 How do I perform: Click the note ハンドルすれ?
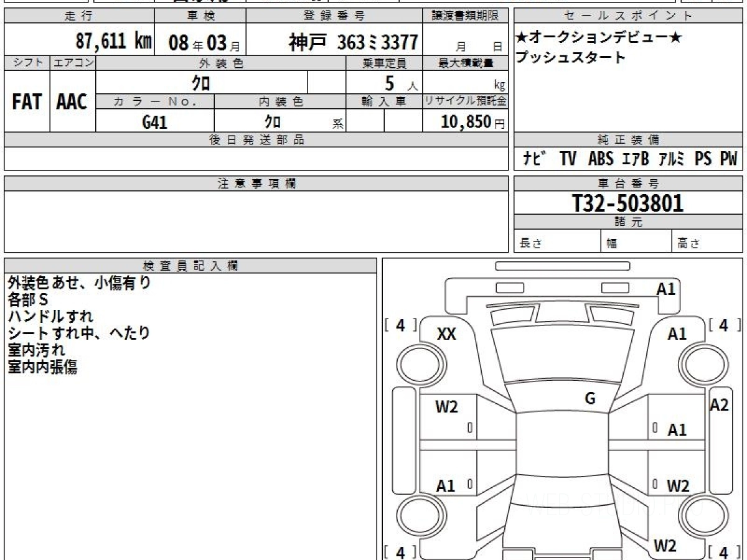(x=50, y=317)
